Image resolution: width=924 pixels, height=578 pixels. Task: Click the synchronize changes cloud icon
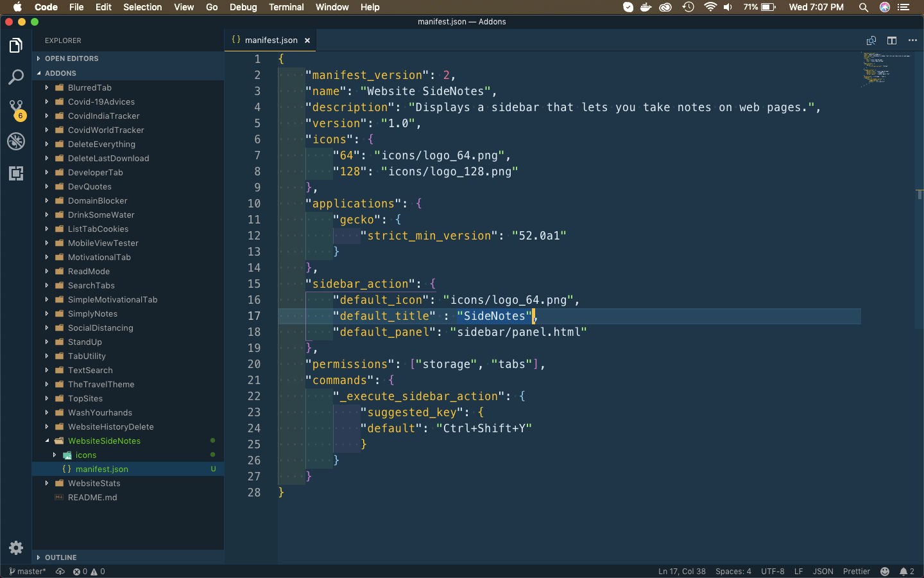click(60, 572)
